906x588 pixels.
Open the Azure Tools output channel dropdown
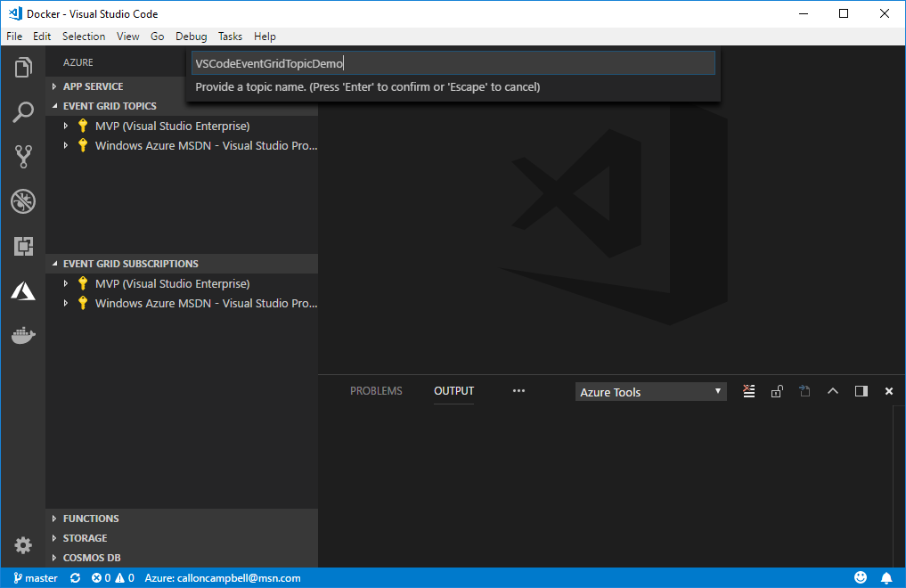point(650,392)
